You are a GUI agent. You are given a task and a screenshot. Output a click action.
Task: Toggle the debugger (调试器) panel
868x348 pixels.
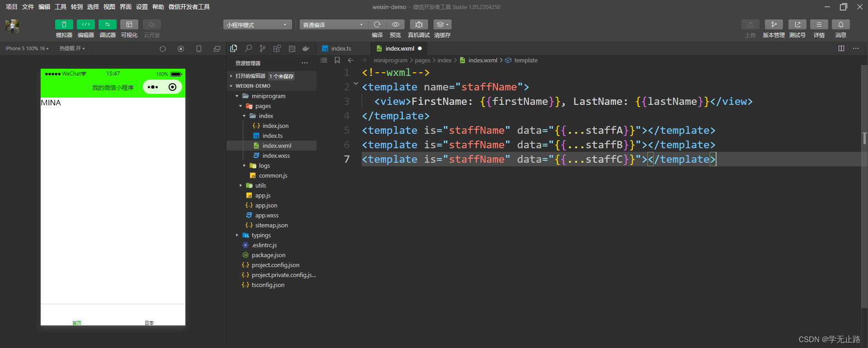(108, 24)
